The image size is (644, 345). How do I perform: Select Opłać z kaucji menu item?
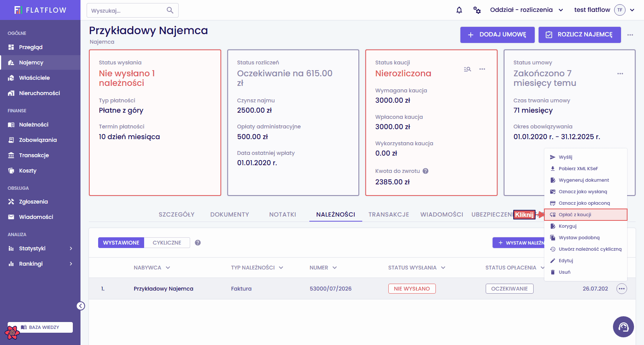(586, 215)
